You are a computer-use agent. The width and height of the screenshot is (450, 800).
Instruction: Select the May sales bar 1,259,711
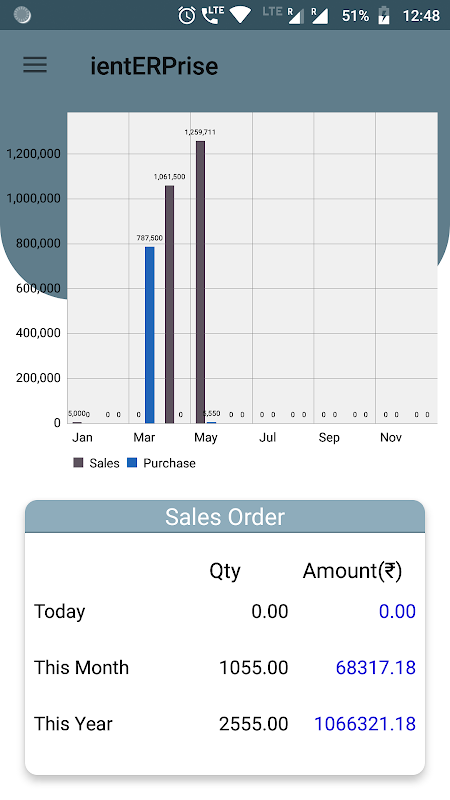coord(201,282)
